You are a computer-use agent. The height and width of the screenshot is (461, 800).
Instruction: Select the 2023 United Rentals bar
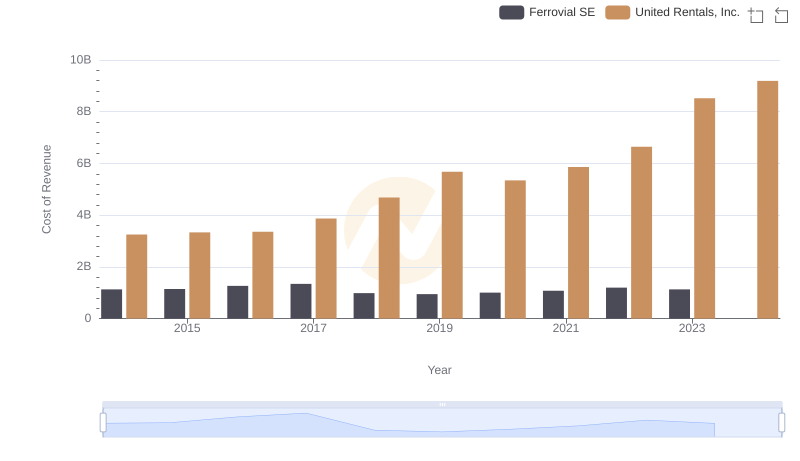704,208
